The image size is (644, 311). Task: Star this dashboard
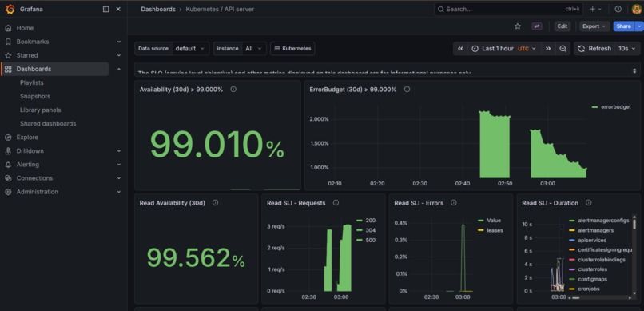tap(518, 26)
